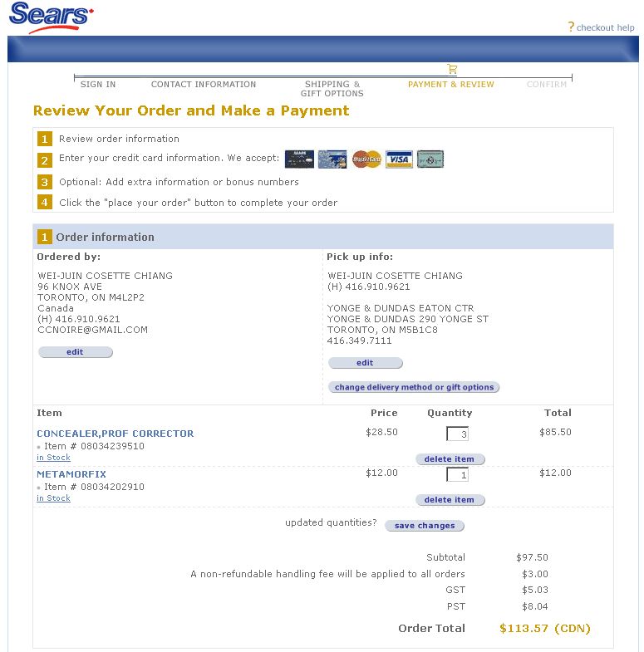644x652 pixels.
Task: Click the Sears MasterCard map icon
Action: (x=332, y=159)
